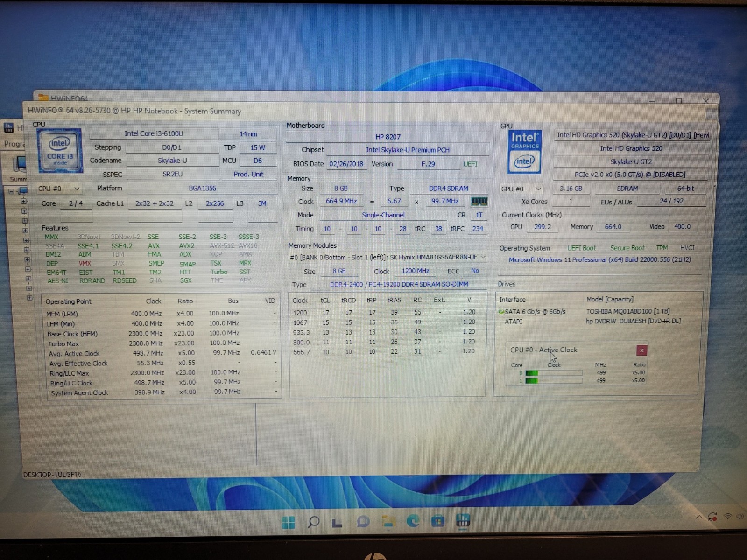This screenshot has width=747, height=560.
Task: Click the module Clock 1200 MHz
Action: (x=415, y=271)
